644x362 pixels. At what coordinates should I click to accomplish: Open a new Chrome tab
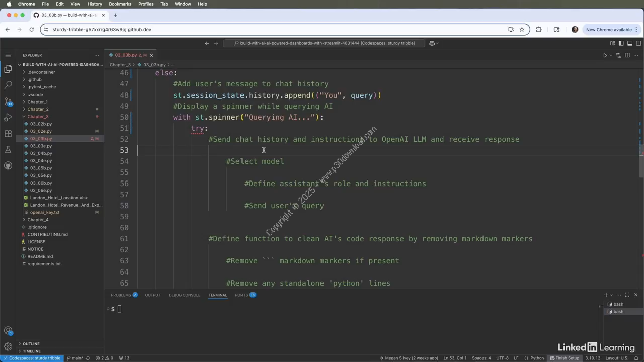[x=115, y=15]
